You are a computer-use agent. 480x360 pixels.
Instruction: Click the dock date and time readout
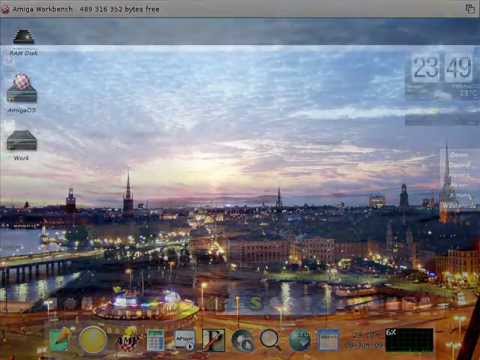pyautogui.click(x=365, y=340)
